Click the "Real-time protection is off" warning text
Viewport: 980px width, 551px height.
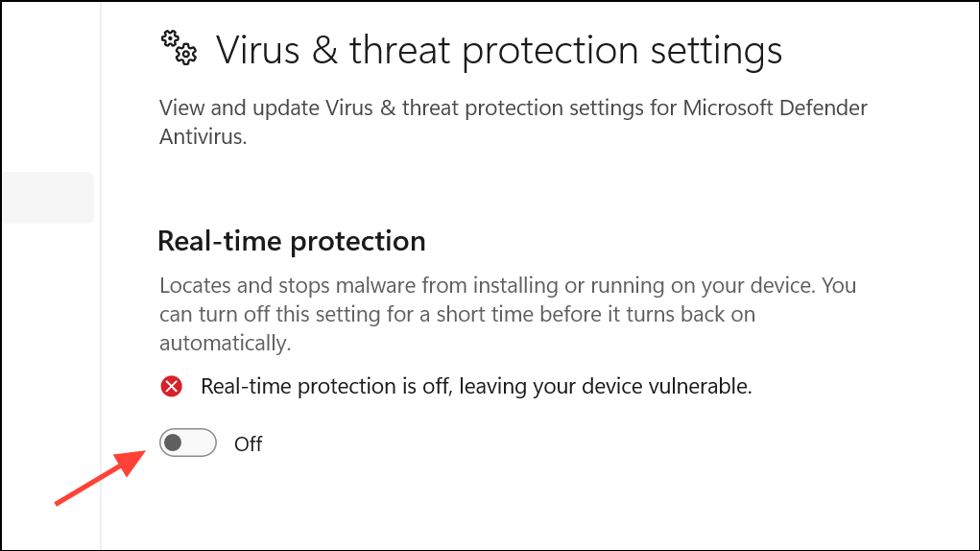(476, 387)
